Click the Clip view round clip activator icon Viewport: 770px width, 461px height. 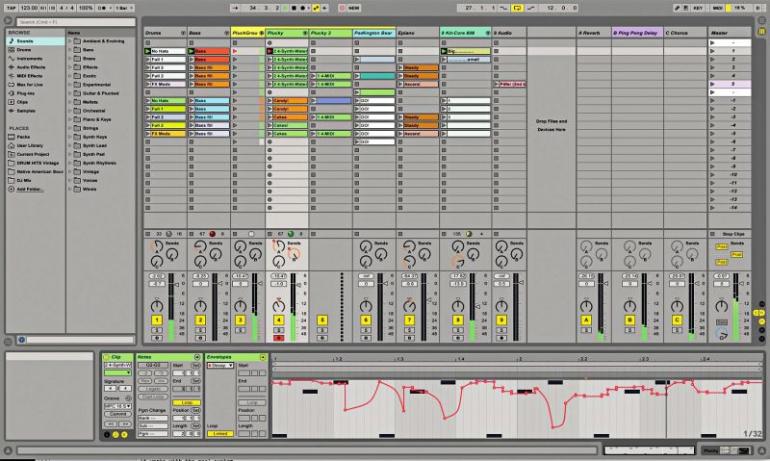[106, 357]
